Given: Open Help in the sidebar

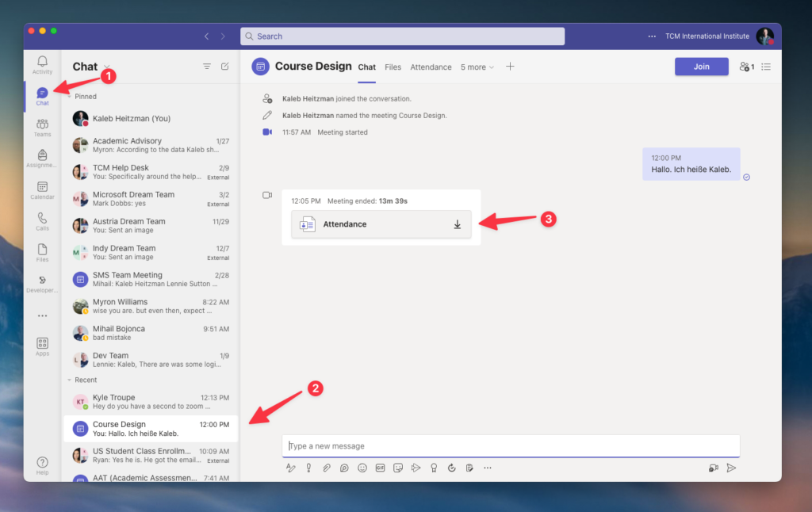Looking at the screenshot, I should coord(43,465).
